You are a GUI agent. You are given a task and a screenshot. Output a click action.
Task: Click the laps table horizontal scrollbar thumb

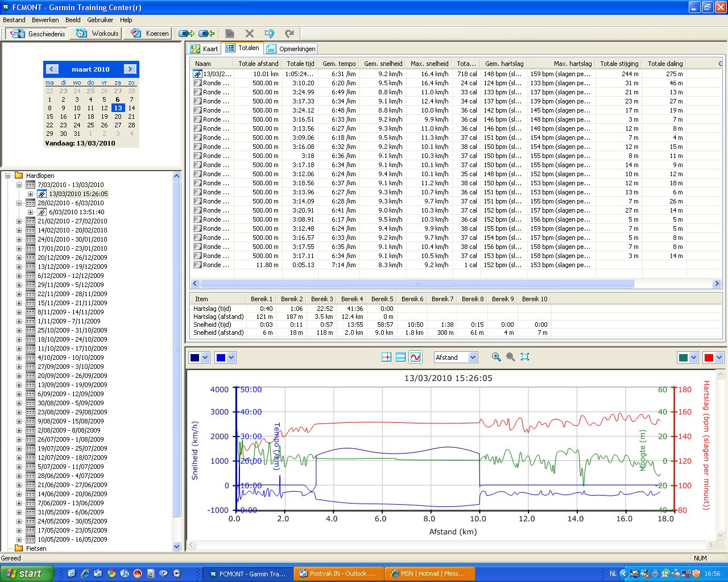(x=417, y=284)
